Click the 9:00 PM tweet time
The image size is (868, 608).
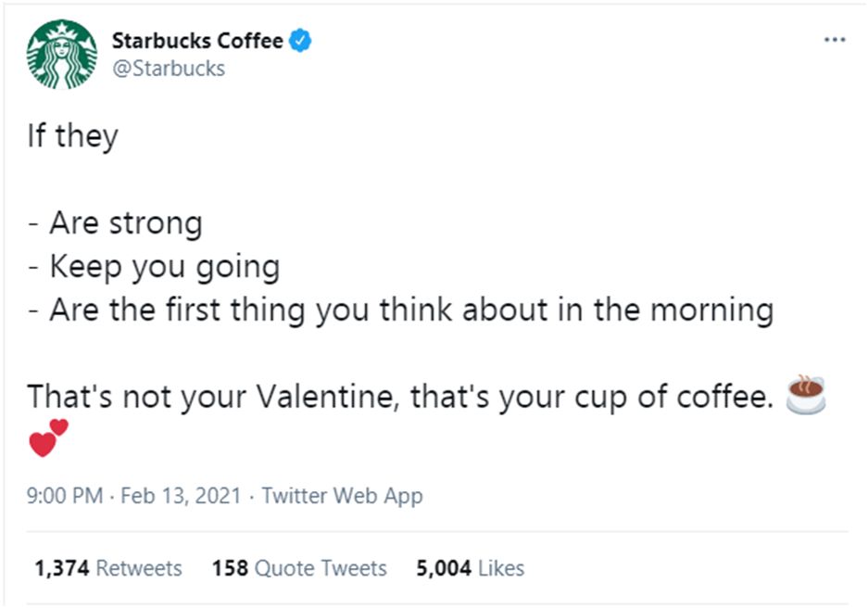click(x=65, y=496)
